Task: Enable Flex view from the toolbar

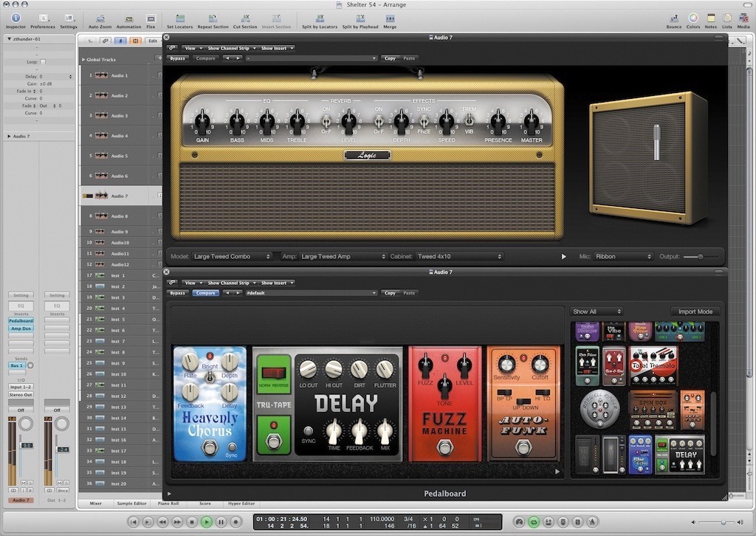Action: 151,18
